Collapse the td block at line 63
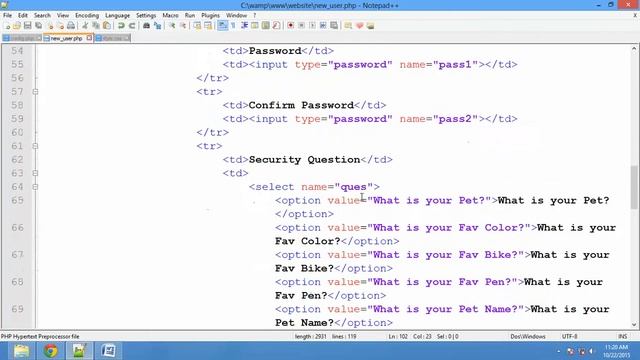 click(35, 173)
